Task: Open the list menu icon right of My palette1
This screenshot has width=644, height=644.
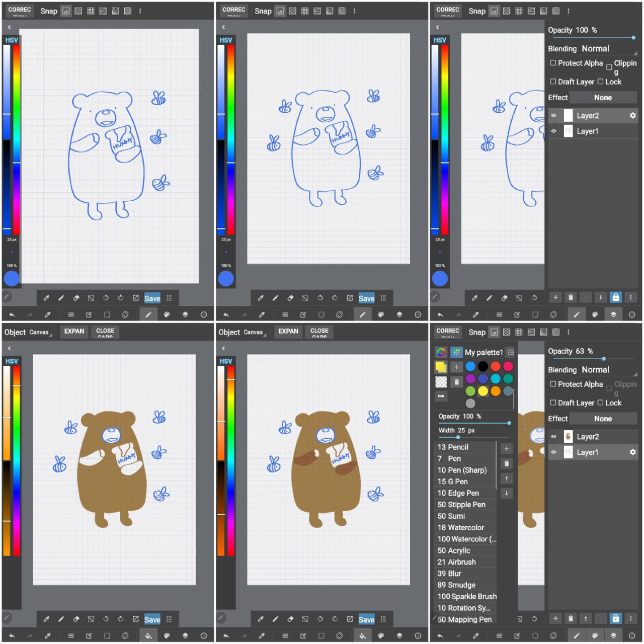Action: pos(511,352)
